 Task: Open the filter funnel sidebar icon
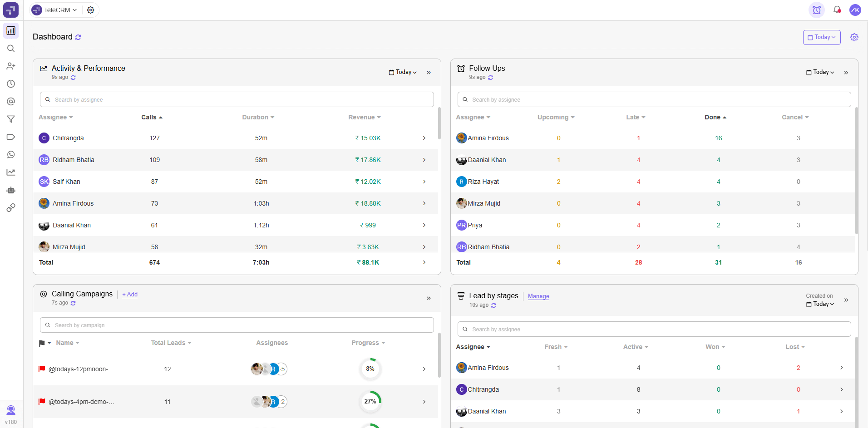pyautogui.click(x=11, y=119)
